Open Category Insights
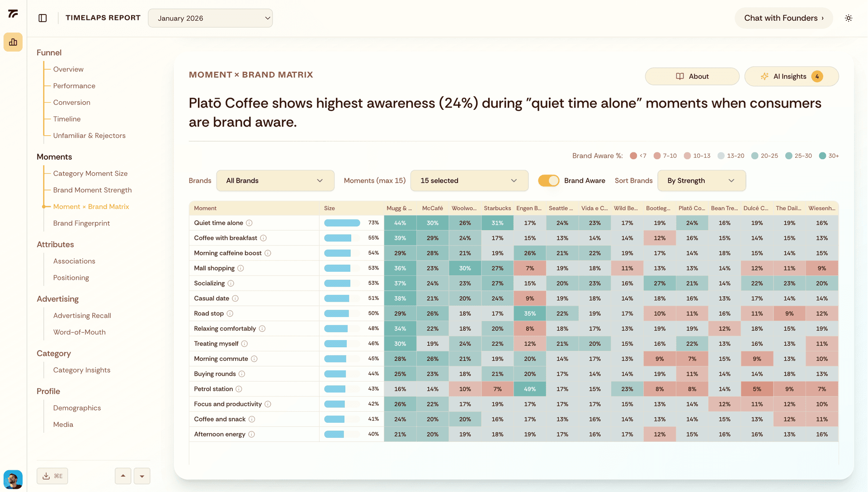This screenshot has height=492, width=868. pyautogui.click(x=82, y=370)
